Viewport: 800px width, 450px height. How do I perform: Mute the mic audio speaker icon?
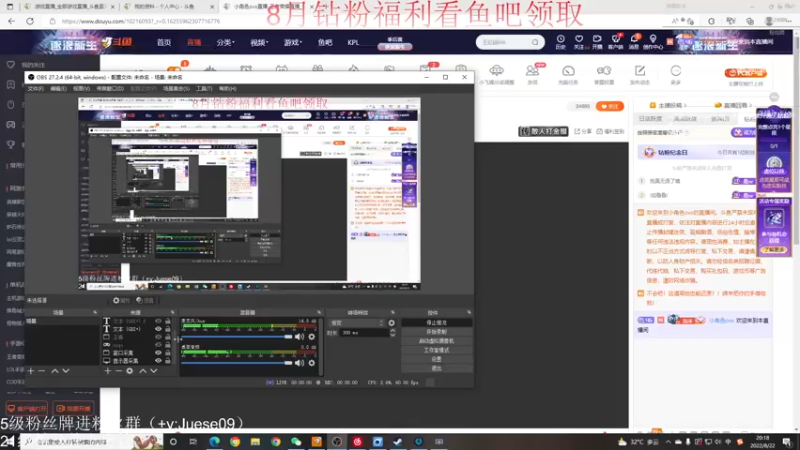pos(299,337)
